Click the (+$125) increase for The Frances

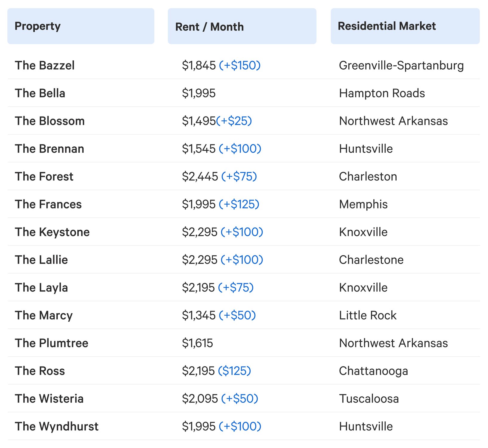pos(239,204)
